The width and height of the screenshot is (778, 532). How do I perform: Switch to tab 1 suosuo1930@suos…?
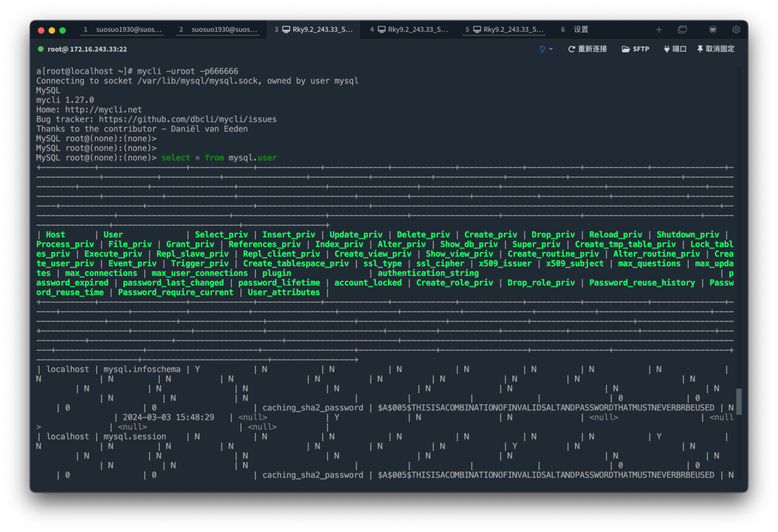(123, 29)
